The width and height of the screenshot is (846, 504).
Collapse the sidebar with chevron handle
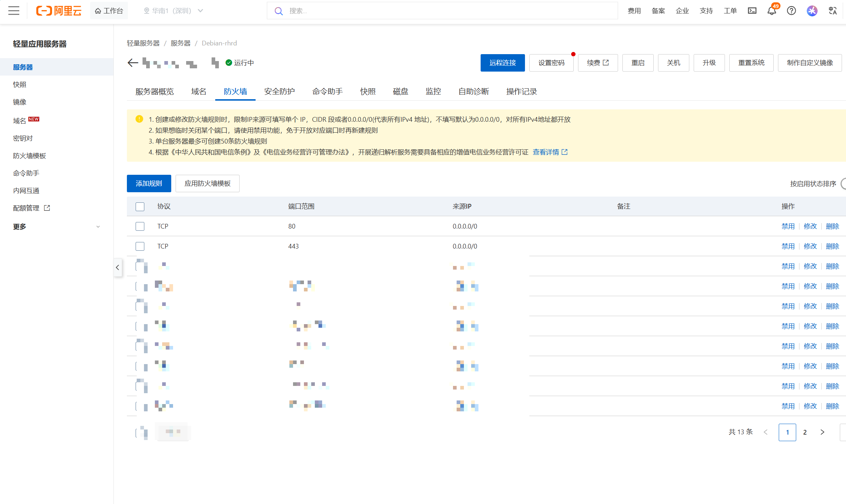[x=117, y=267]
